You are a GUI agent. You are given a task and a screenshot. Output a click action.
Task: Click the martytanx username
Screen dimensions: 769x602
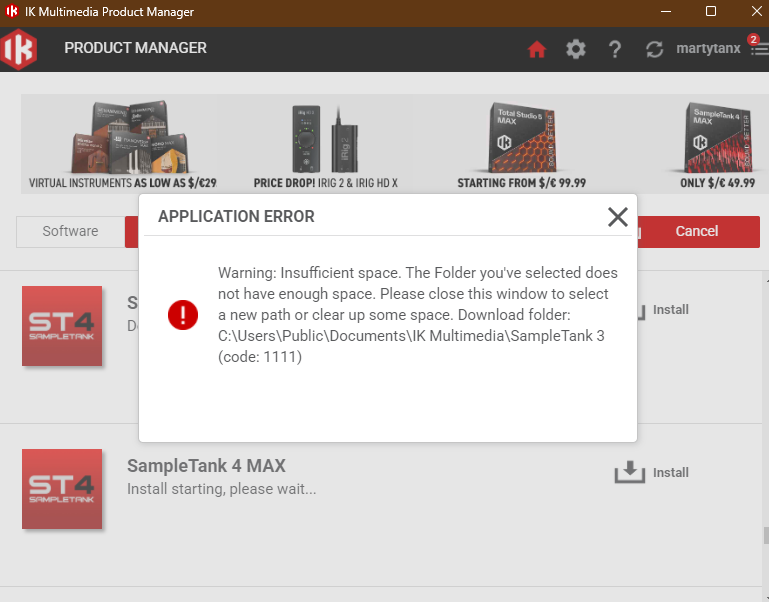(x=708, y=48)
